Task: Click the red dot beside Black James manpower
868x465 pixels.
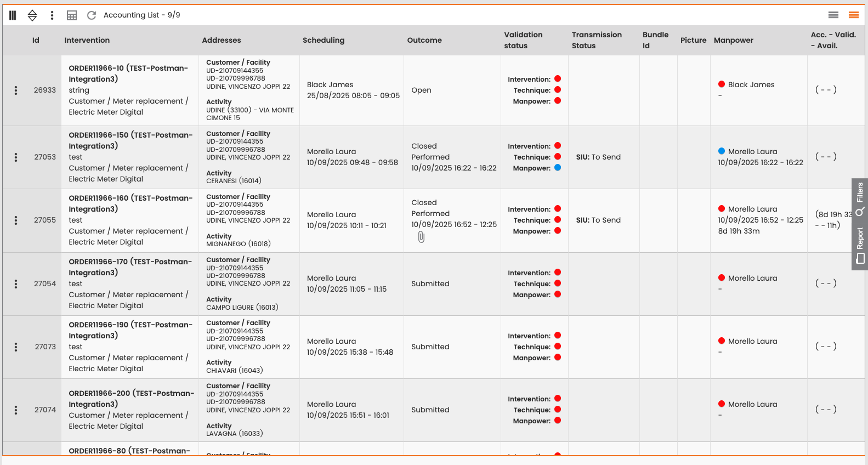Action: [x=722, y=84]
